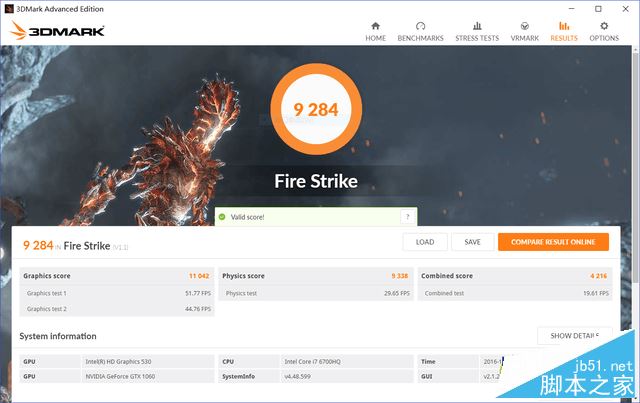Open the Stress Tests section
Image resolution: width=640 pixels, height=403 pixels.
click(x=477, y=32)
